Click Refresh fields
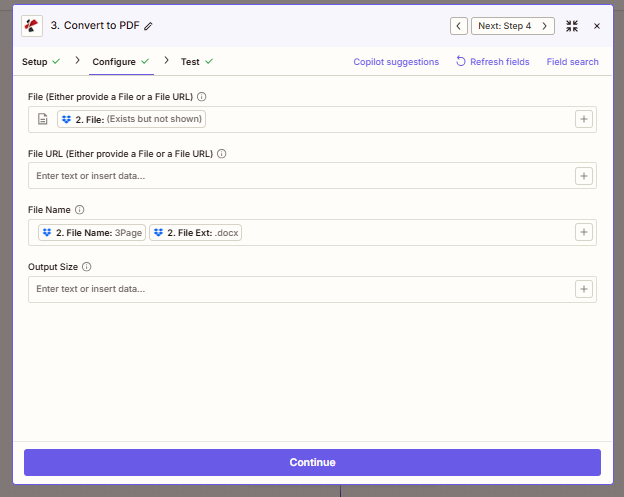 [493, 62]
